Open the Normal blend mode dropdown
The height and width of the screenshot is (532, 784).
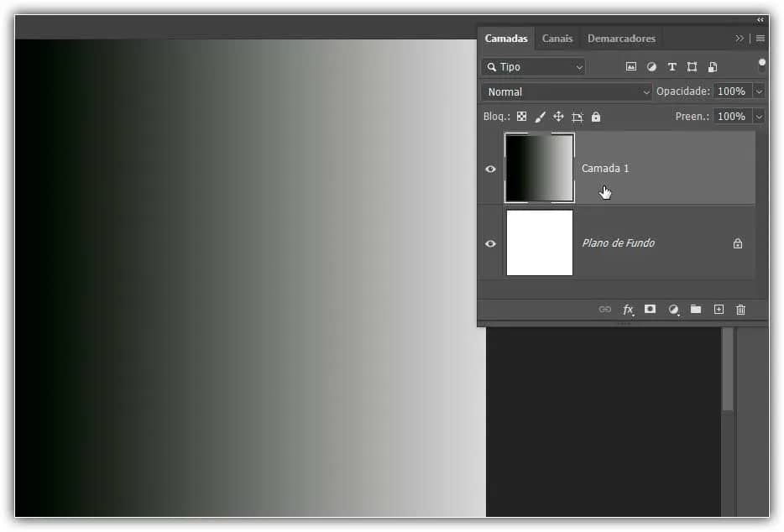tap(567, 92)
